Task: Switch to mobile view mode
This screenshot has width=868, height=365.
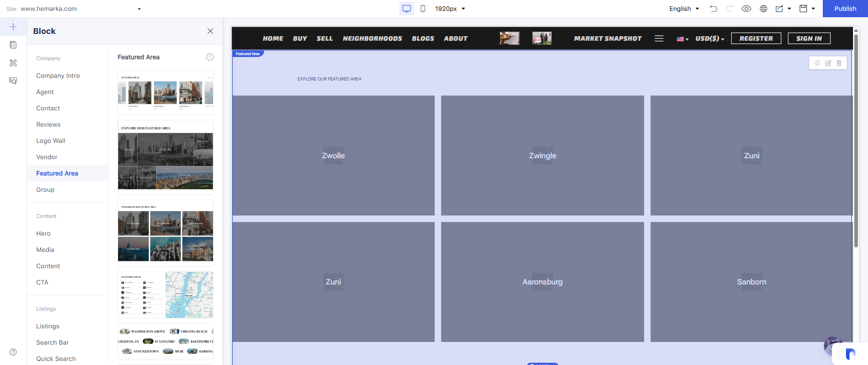Action: click(423, 9)
